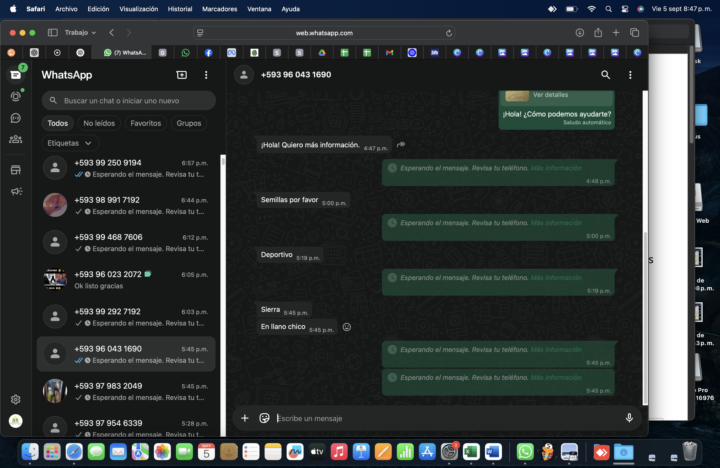
Task: Click 'Más información' link at 5:00 p.m.
Action: point(556,223)
